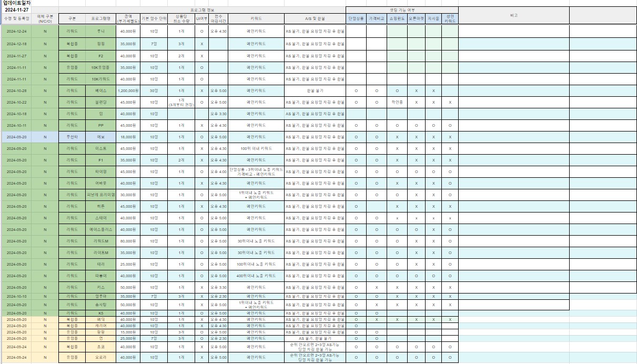Screen dimensions: 637x364
Task: Select the 환불 불가 cell in 1,200,000원 row
Action: pyautogui.click(x=315, y=90)
